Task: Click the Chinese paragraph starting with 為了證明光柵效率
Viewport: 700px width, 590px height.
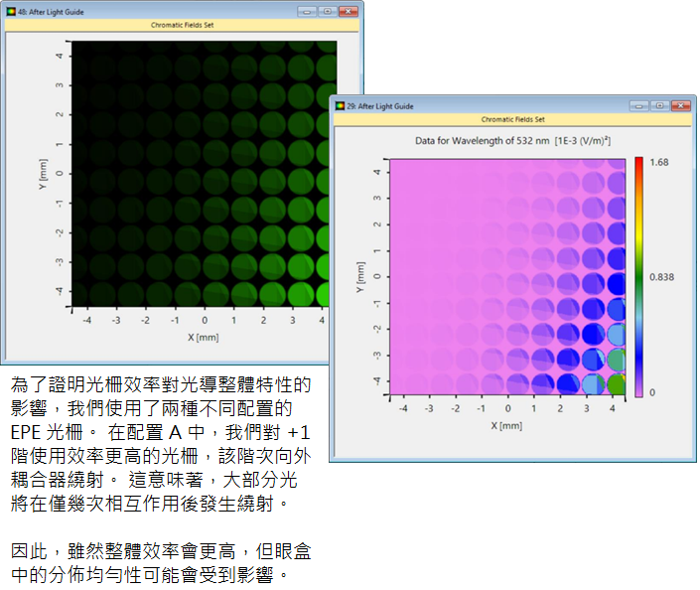Action: (x=161, y=444)
